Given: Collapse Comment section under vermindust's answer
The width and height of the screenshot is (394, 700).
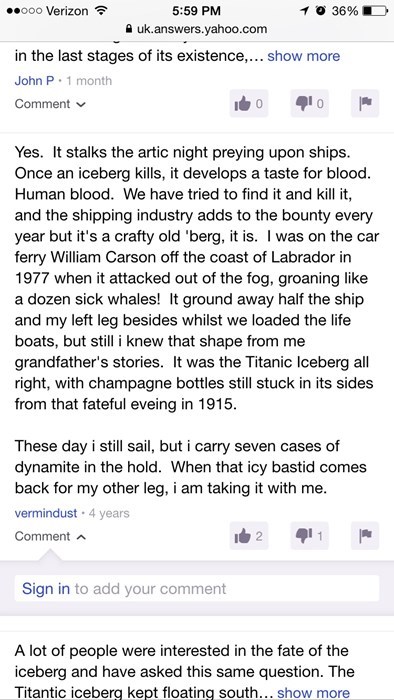Looking at the screenshot, I should pos(50,536).
